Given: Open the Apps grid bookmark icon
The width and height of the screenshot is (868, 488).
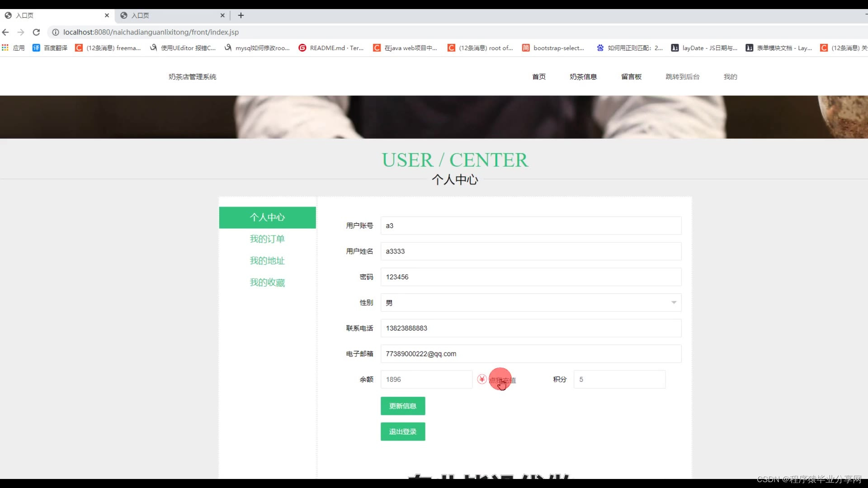Looking at the screenshot, I should [x=5, y=47].
